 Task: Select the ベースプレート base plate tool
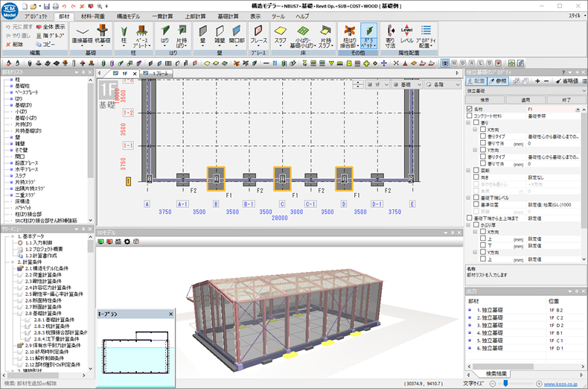click(141, 36)
